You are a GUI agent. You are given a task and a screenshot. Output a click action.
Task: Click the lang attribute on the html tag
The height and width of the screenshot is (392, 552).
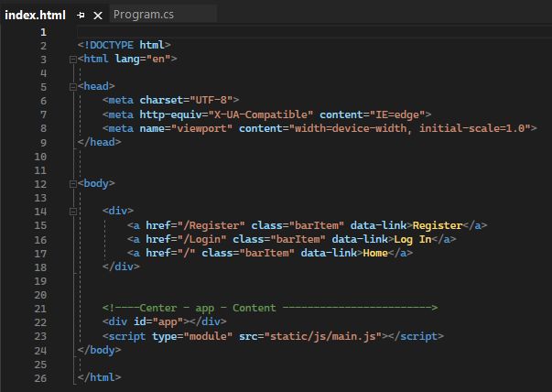pos(127,59)
